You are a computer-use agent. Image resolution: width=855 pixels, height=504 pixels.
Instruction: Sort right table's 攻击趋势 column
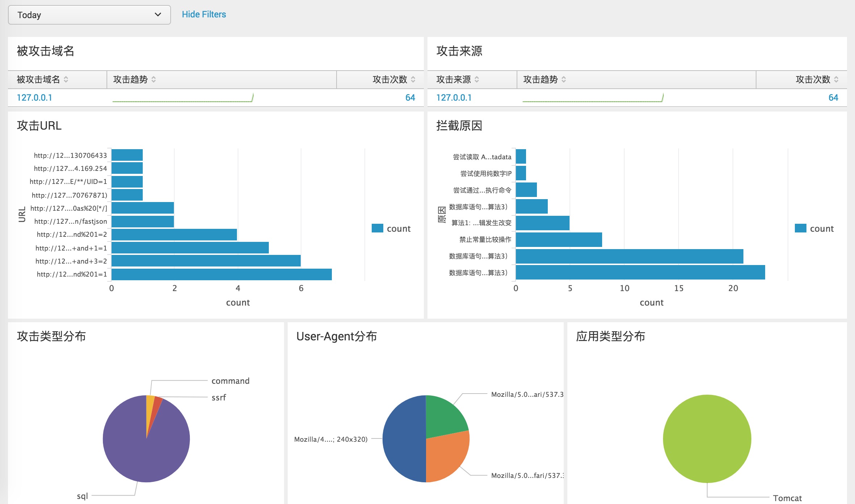pos(564,79)
